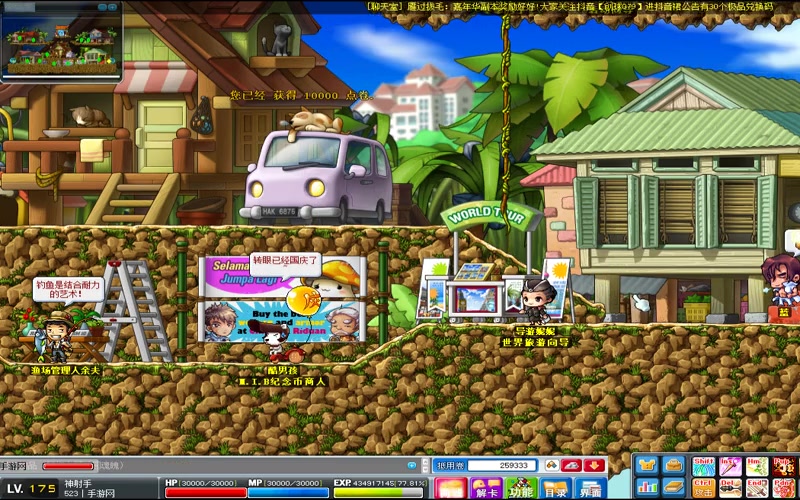
Task: Talk to tour guide NPC 导游妮妮
Action: pos(537,301)
